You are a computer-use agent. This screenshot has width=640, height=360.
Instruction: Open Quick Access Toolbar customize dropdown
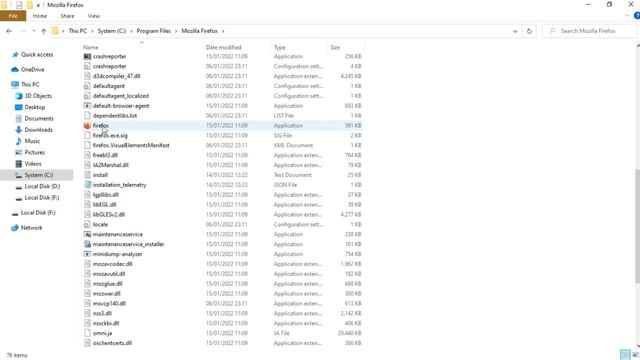[x=38, y=5]
